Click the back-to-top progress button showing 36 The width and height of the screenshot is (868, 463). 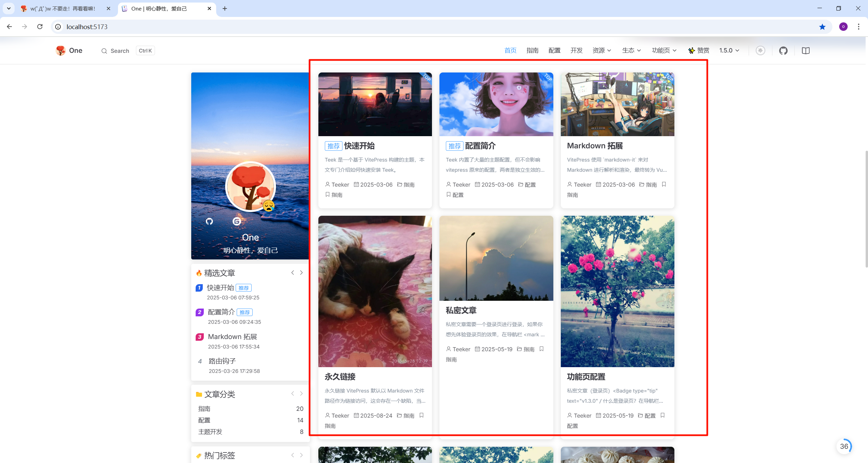[x=844, y=446]
